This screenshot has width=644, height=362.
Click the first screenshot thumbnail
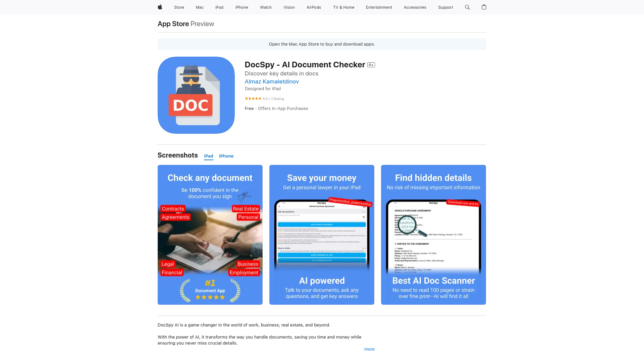(210, 235)
